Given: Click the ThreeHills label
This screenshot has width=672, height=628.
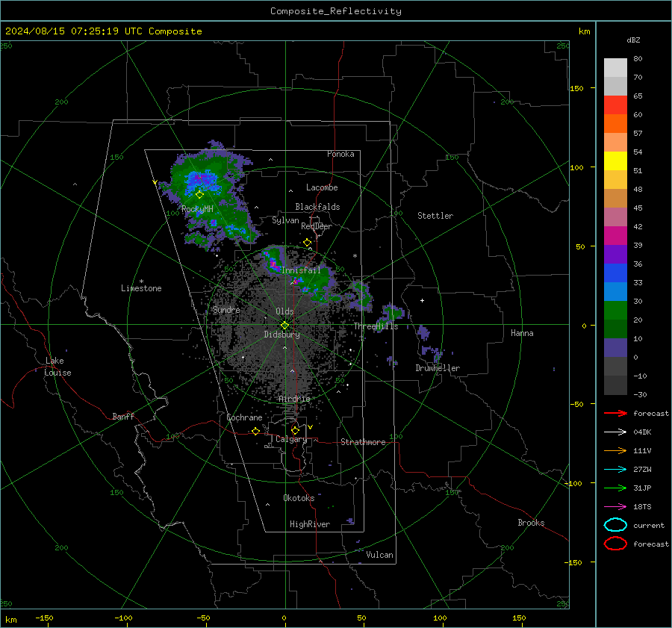Looking at the screenshot, I should 376,326.
